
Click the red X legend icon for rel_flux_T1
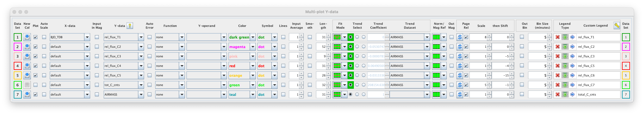tap(557, 37)
